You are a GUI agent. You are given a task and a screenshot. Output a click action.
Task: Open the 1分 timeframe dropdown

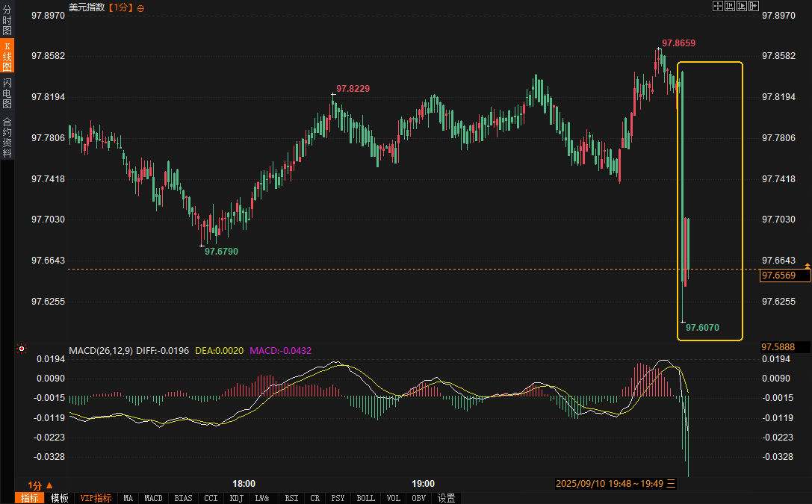(40, 485)
